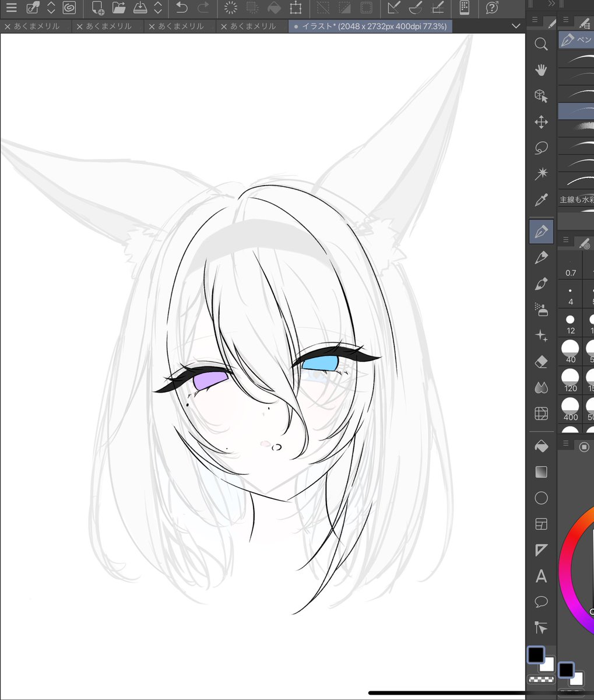Switch to the first あくまメリル tab
The width and height of the screenshot is (594, 700).
coord(37,26)
